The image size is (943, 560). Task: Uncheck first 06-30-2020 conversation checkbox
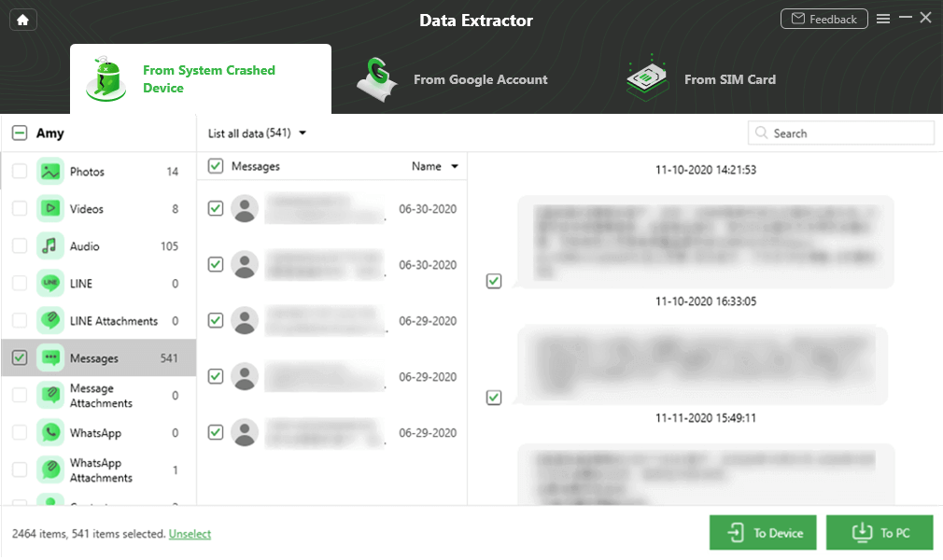click(x=216, y=209)
